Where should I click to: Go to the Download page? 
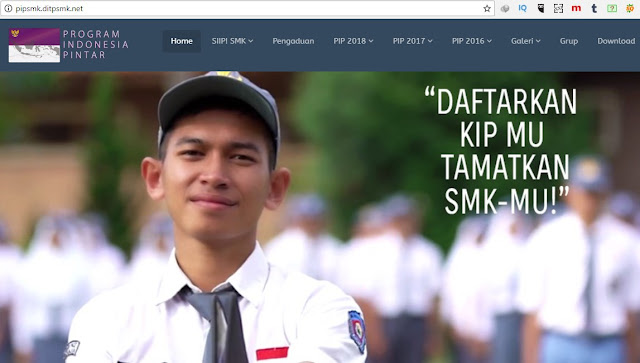(x=616, y=41)
